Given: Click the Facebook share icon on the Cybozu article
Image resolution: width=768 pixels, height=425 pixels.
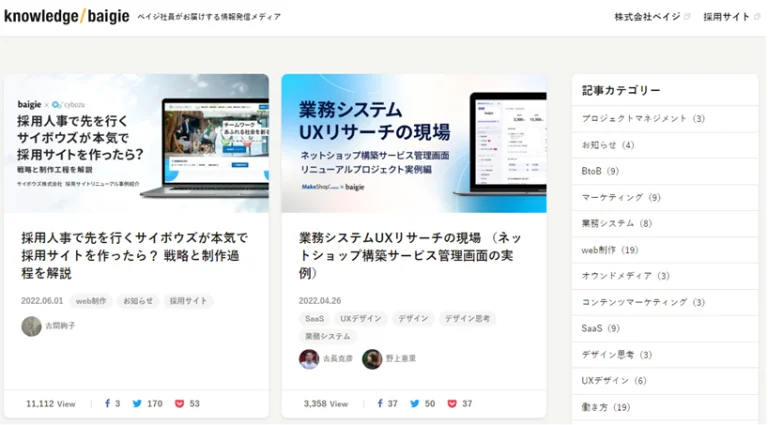Looking at the screenshot, I should coord(107,403).
